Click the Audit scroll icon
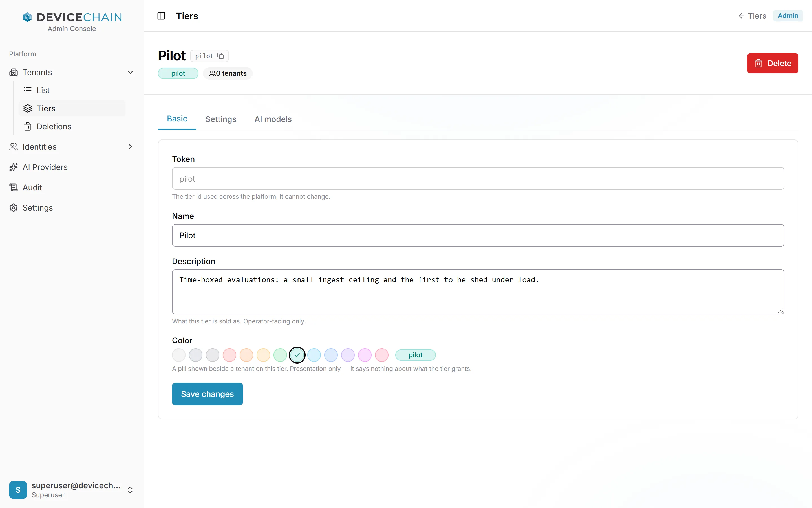812x508 pixels. (14, 187)
